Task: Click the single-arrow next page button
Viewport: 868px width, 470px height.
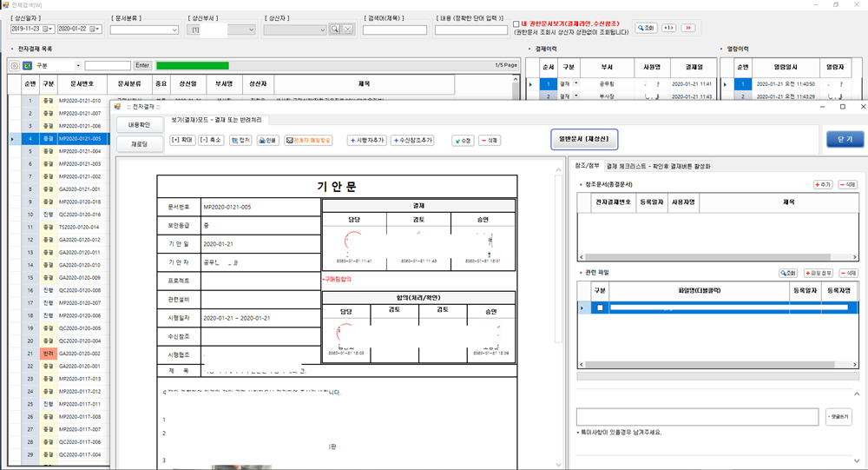Action: click(668, 28)
